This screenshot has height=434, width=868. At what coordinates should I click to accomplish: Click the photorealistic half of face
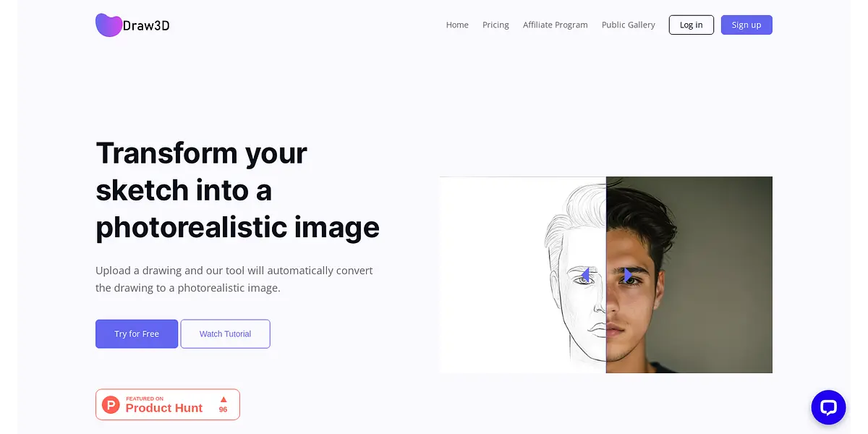click(x=689, y=275)
